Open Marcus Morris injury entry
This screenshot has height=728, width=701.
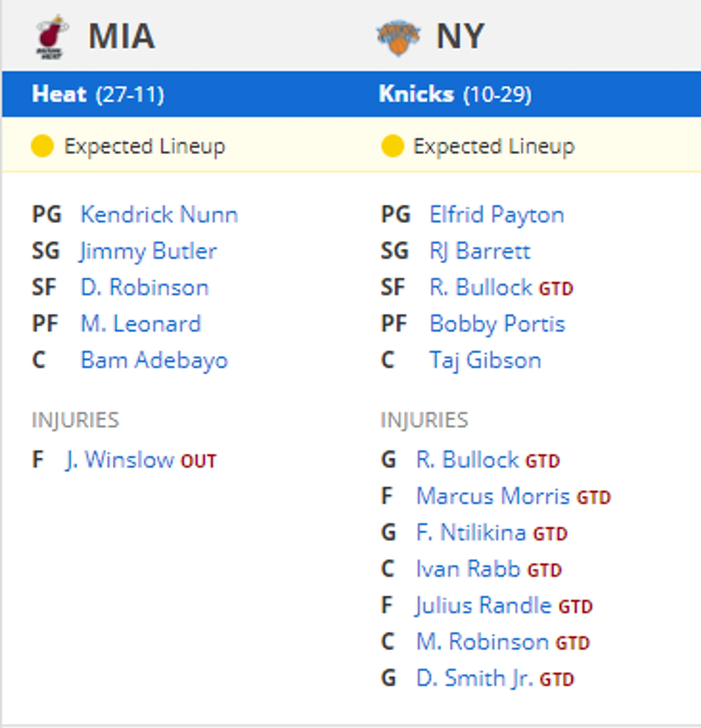coord(493,497)
